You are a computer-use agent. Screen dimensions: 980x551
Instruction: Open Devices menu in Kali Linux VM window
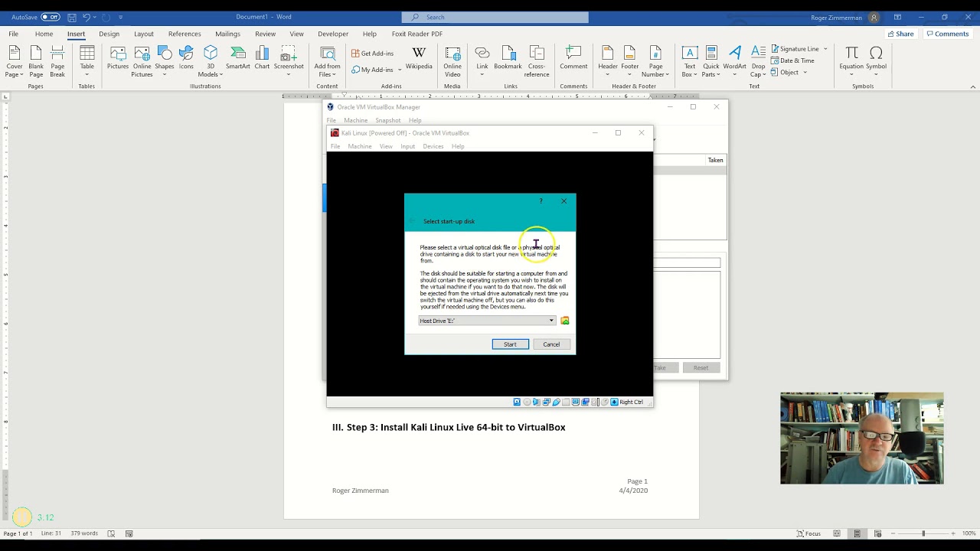pos(433,146)
